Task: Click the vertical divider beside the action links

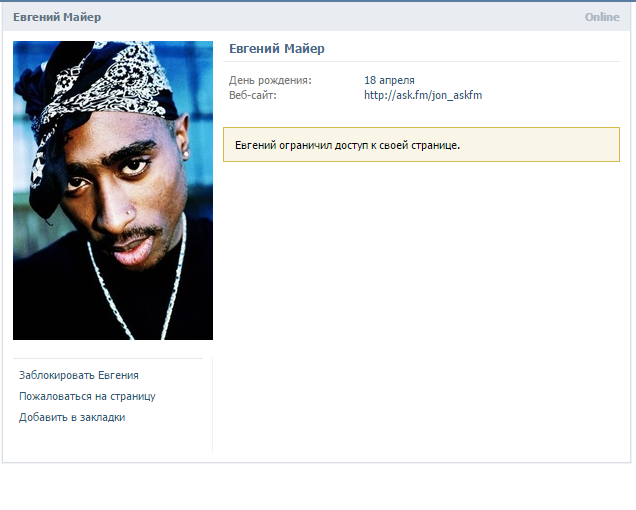Action: point(213,405)
